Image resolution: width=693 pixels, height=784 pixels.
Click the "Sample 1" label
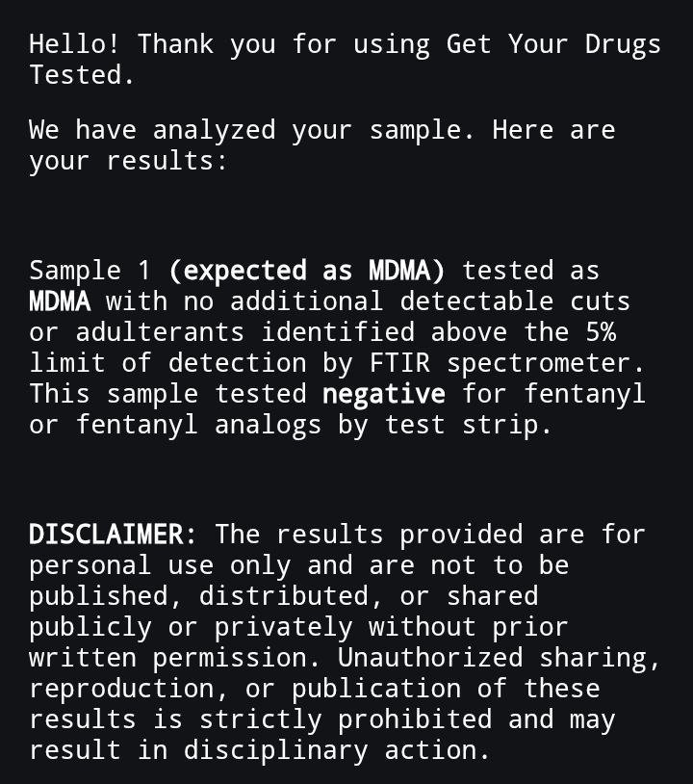(90, 271)
